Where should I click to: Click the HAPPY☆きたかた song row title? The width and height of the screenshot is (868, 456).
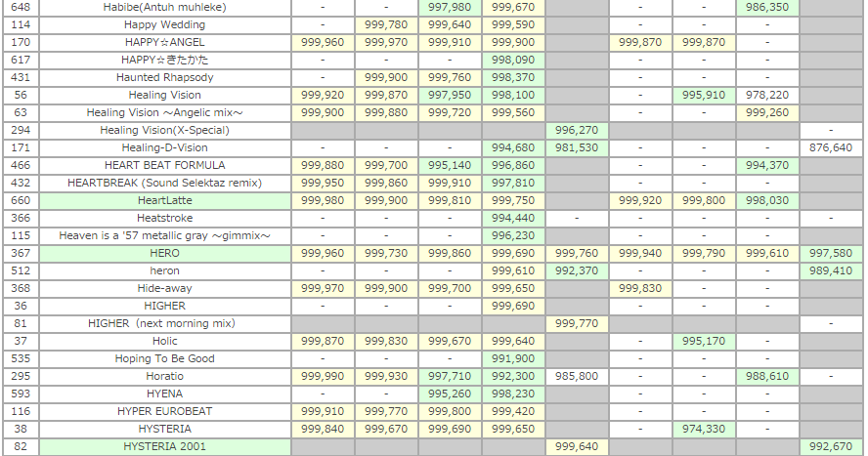[x=165, y=60]
